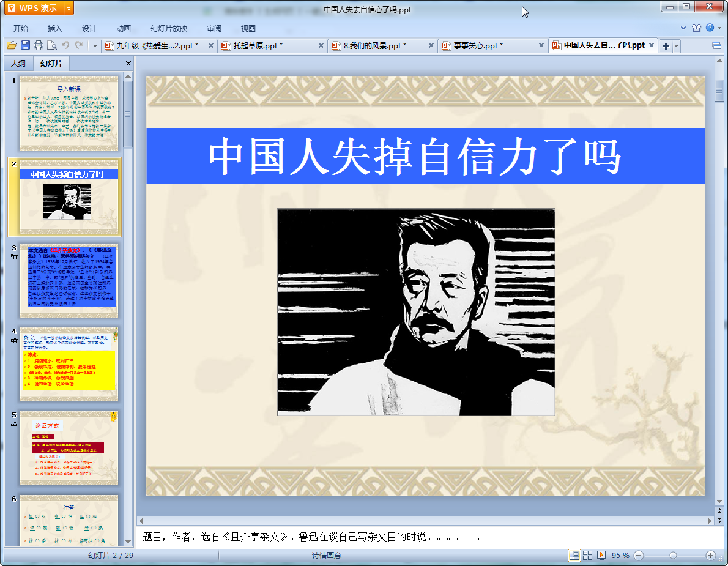728x566 pixels.
Task: Select slide 1 thumbnail 导入新课
Action: coord(69,113)
